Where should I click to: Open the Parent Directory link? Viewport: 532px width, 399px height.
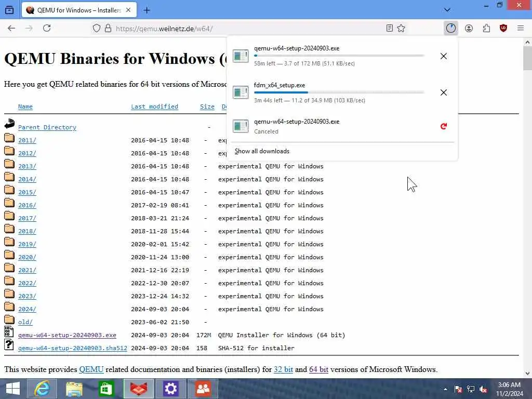(47, 127)
